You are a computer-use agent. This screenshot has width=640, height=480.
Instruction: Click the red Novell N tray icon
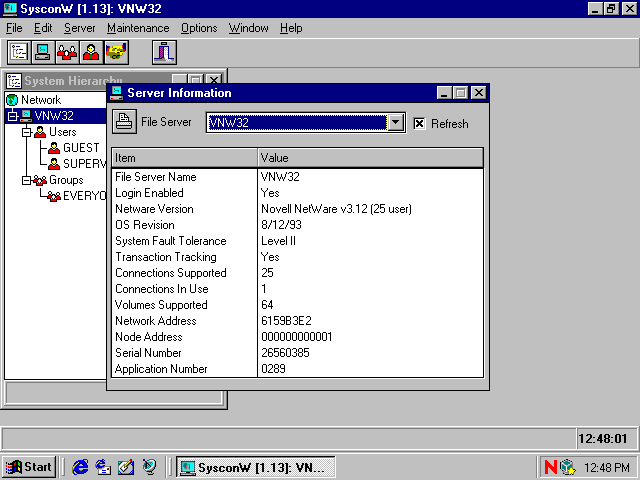point(551,467)
